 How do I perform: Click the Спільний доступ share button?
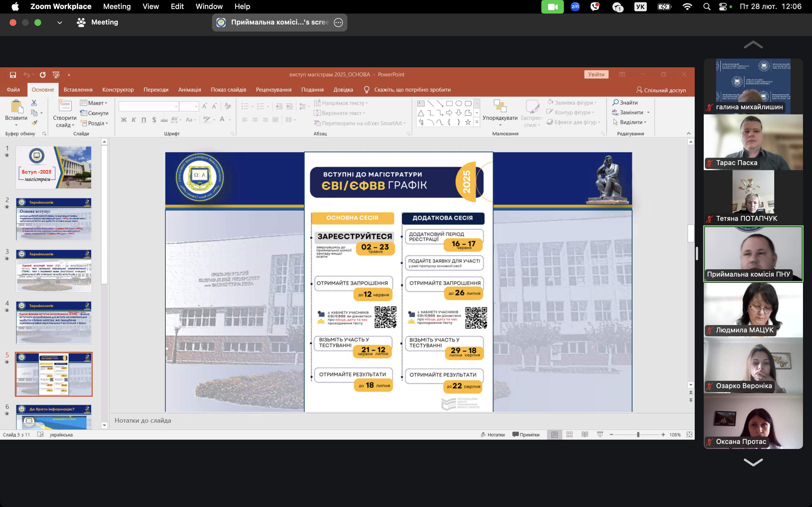coord(661,90)
